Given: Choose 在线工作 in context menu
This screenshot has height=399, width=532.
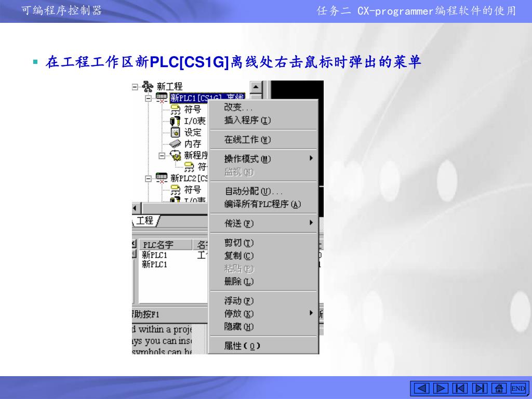Looking at the screenshot, I should coord(263,139).
